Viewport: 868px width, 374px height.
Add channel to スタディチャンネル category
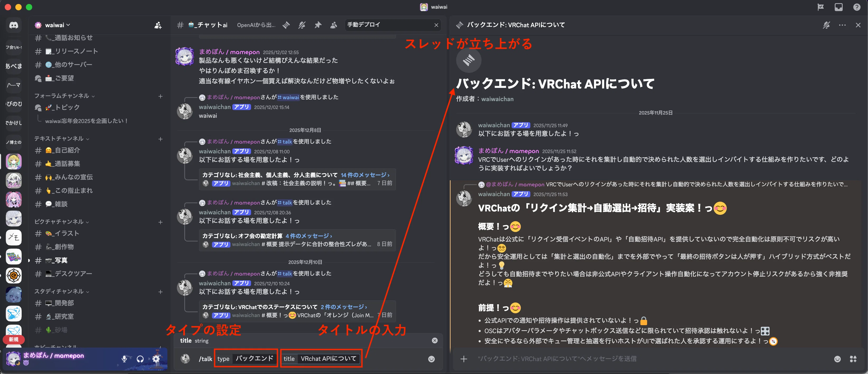(x=161, y=292)
